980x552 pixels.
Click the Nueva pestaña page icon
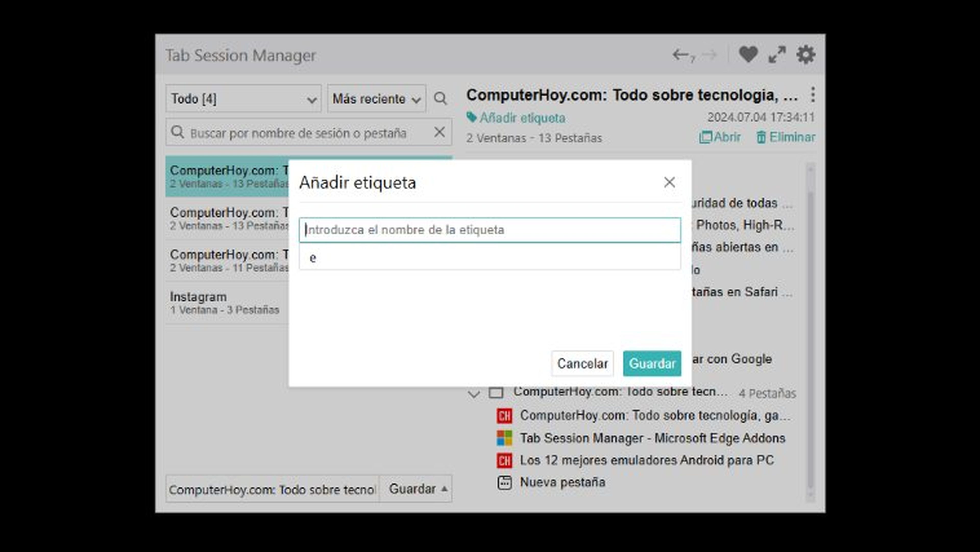coord(505,482)
